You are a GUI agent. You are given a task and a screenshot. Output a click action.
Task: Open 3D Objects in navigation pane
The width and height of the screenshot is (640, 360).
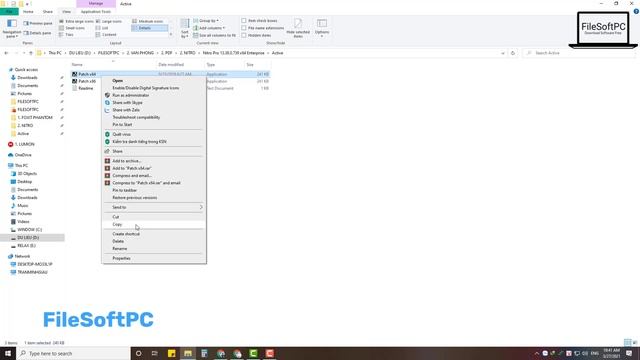(27, 173)
